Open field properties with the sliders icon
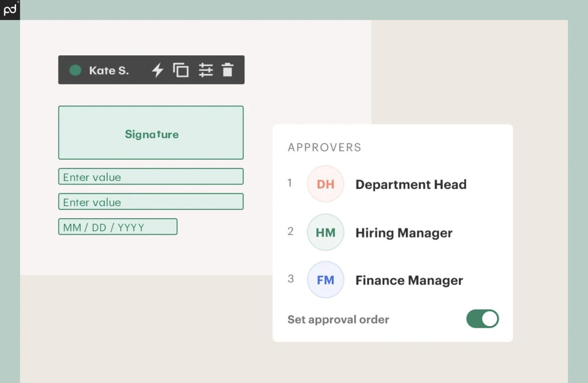Image resolution: width=588 pixels, height=383 pixels. [206, 70]
